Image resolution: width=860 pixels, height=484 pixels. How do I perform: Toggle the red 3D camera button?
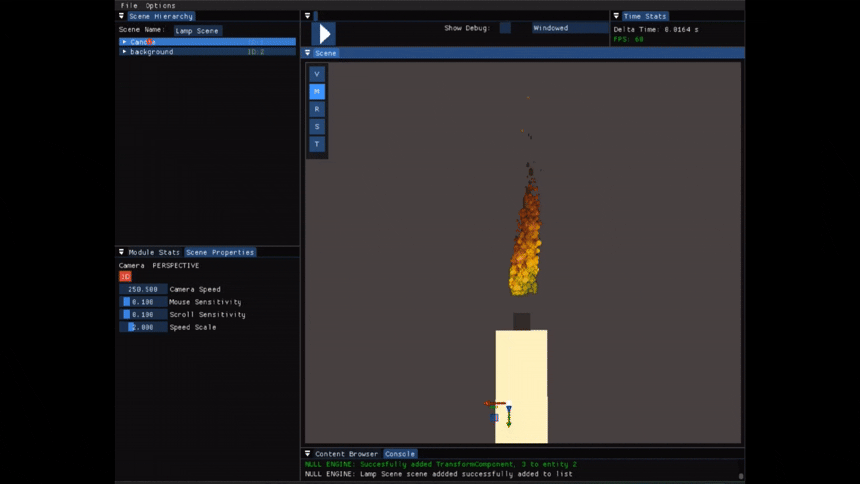(125, 277)
